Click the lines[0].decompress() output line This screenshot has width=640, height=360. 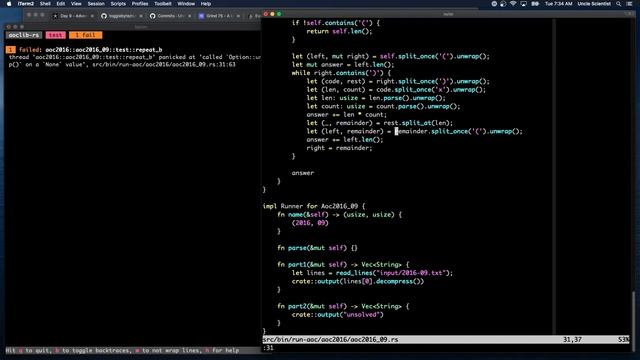358,281
